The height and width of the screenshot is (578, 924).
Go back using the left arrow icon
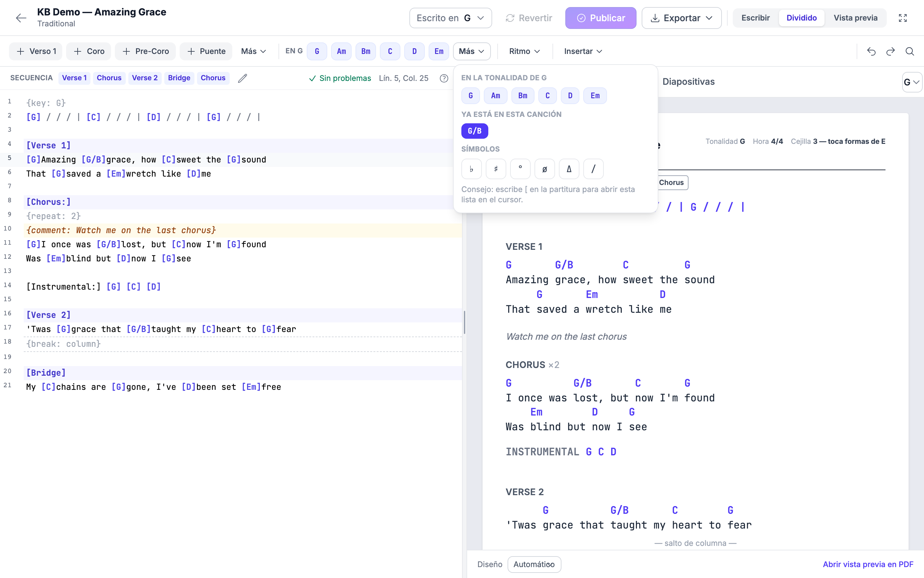[x=21, y=18]
